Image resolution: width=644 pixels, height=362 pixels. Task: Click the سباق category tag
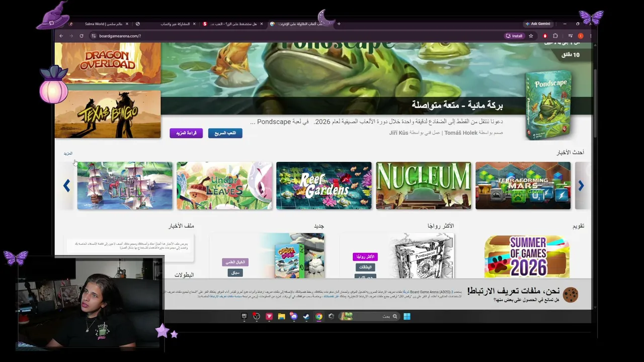coord(235,273)
